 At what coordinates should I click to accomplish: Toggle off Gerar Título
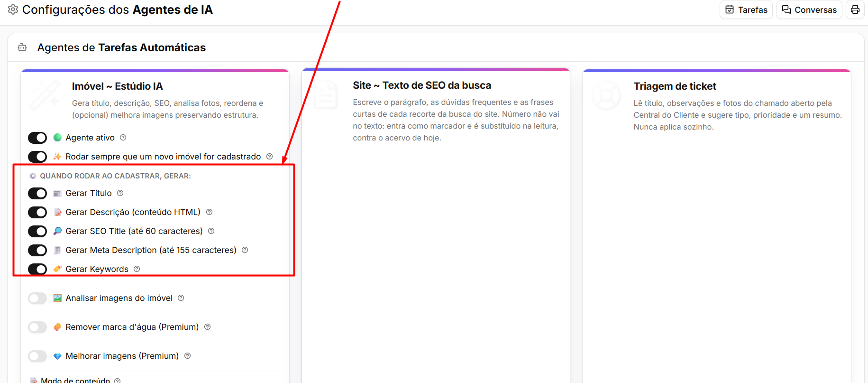37,193
